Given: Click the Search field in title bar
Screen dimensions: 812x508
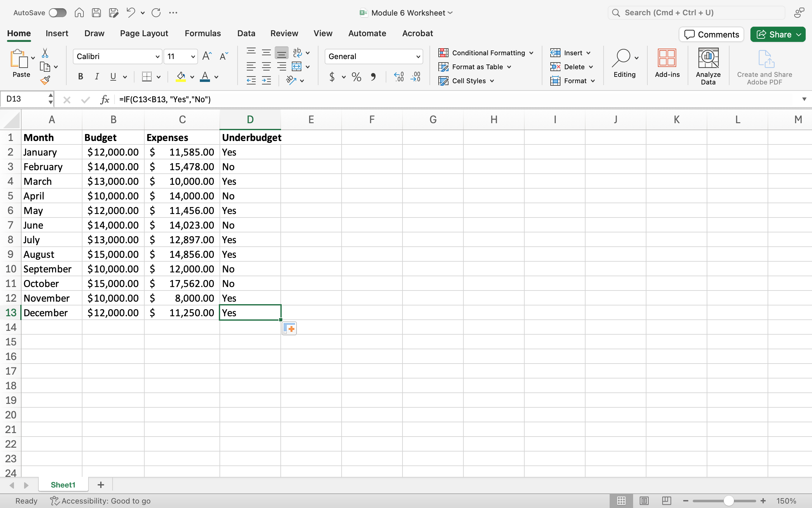Looking at the screenshot, I should (x=697, y=13).
